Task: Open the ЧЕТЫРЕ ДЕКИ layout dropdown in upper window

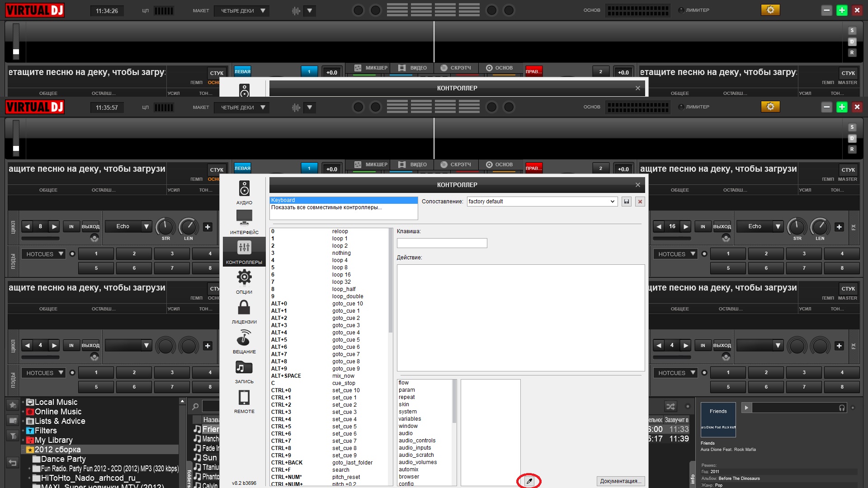Action: [241, 10]
